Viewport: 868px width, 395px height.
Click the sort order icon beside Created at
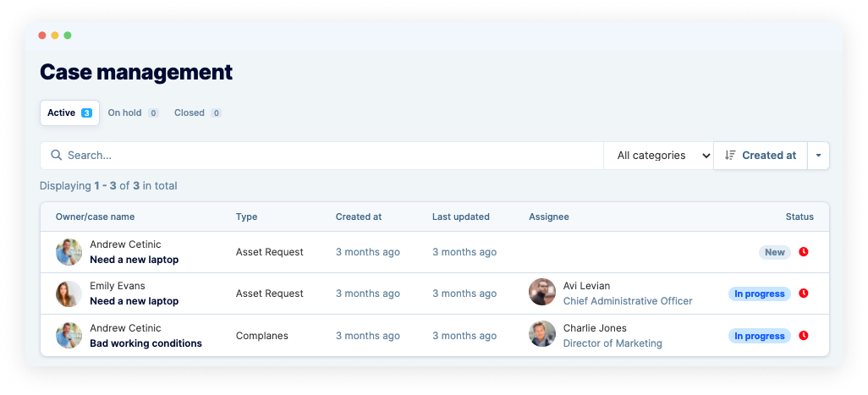point(730,156)
